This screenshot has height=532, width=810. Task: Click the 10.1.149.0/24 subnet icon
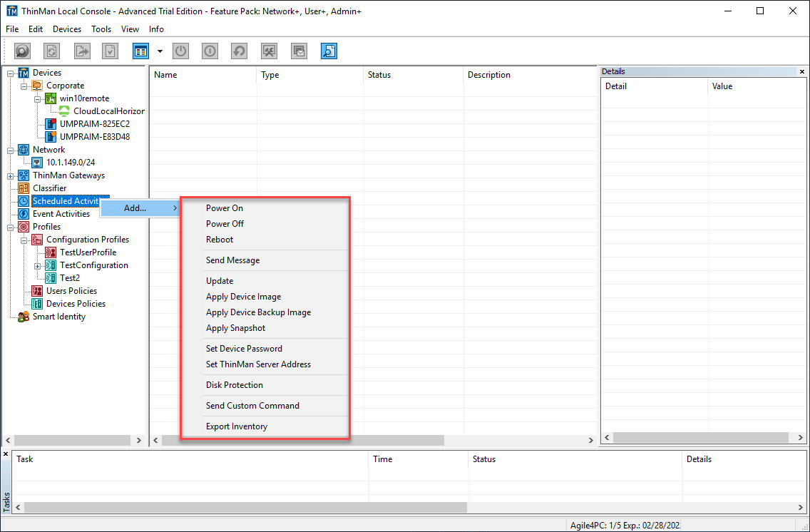pos(37,162)
